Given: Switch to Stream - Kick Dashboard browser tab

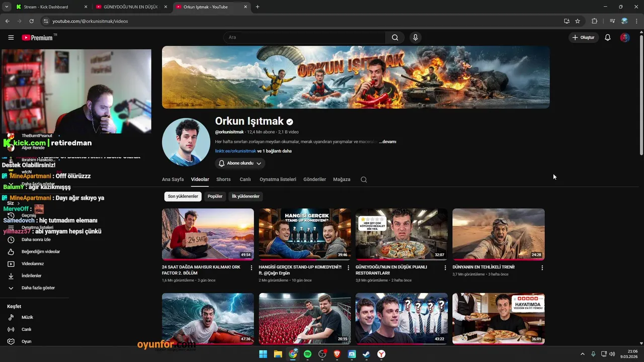Looking at the screenshot, I should (49, 7).
